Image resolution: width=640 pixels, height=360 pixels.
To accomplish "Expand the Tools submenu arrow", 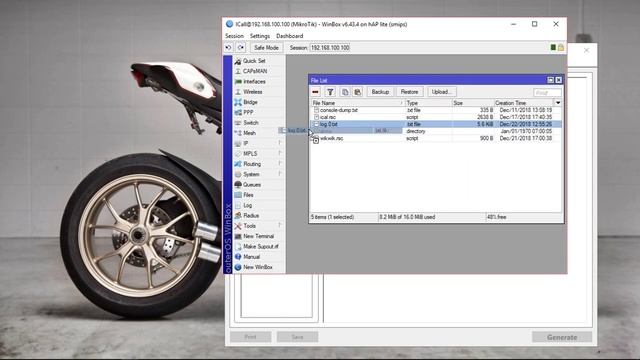I will 280,225.
